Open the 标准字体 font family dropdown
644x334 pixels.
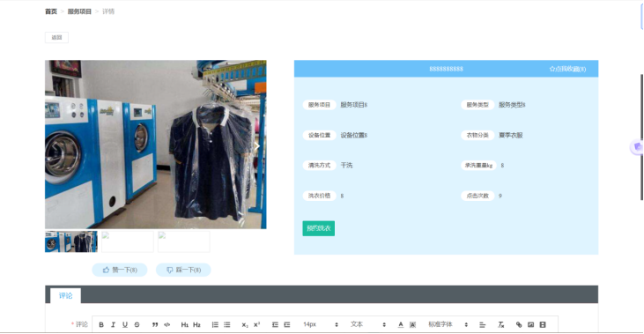pos(448,324)
